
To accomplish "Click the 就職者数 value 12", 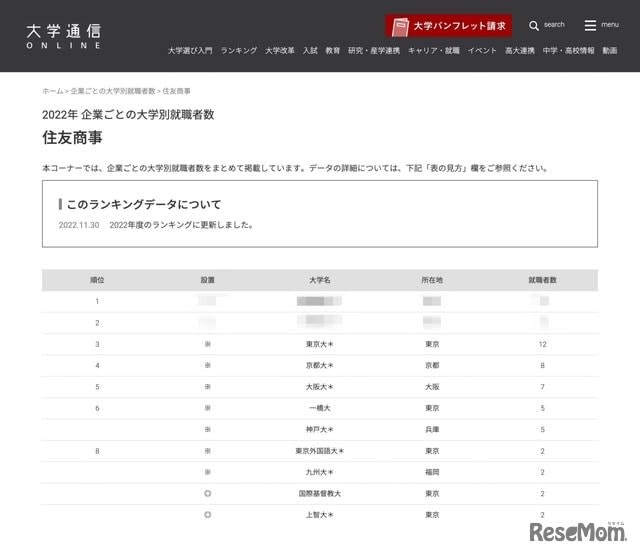I will click(542, 344).
